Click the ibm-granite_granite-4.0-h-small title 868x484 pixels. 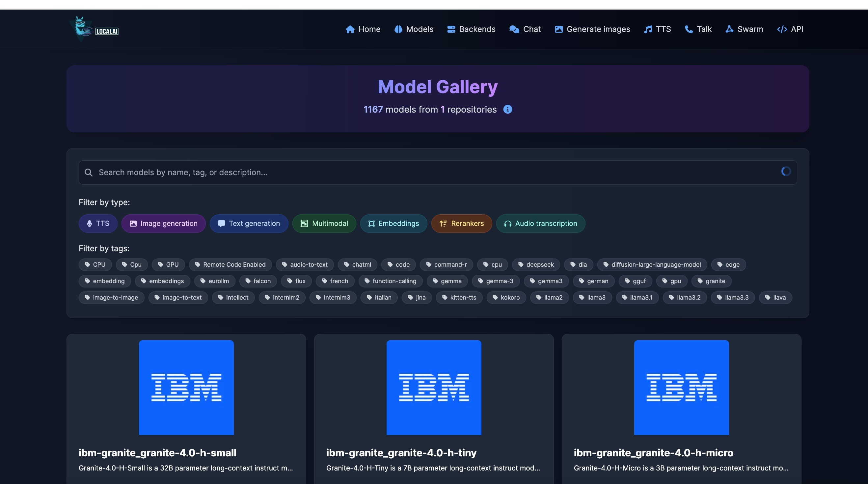click(158, 453)
